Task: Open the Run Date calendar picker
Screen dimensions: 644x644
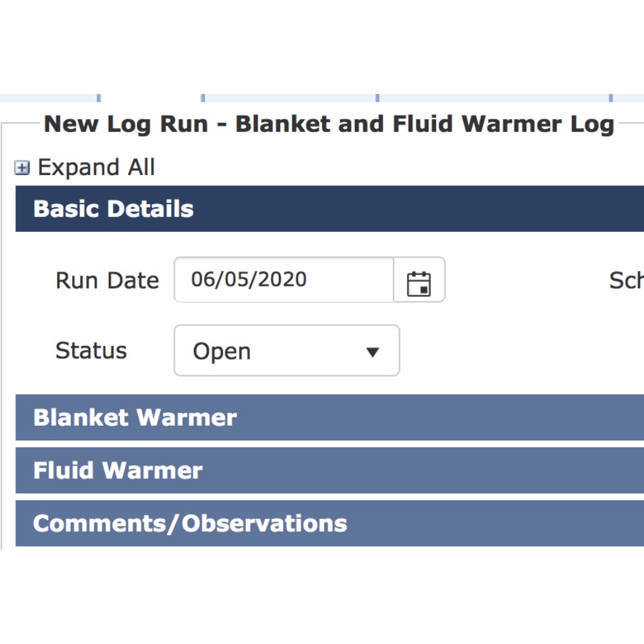Action: click(x=419, y=281)
